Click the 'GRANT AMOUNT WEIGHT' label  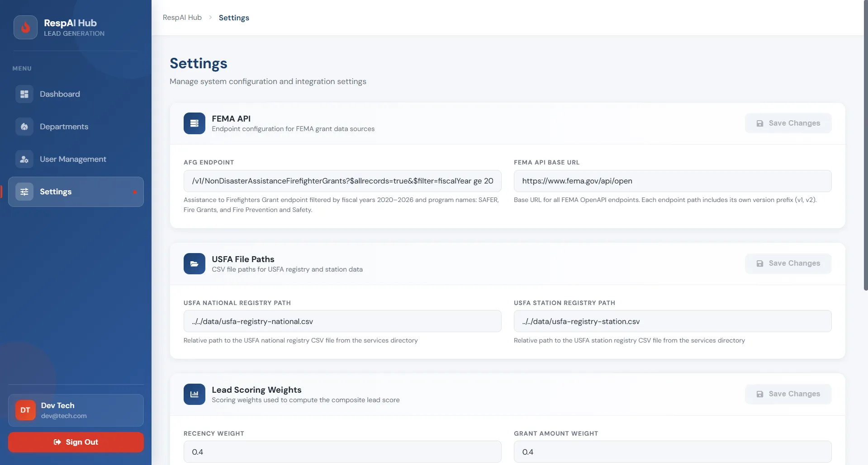[556, 433]
